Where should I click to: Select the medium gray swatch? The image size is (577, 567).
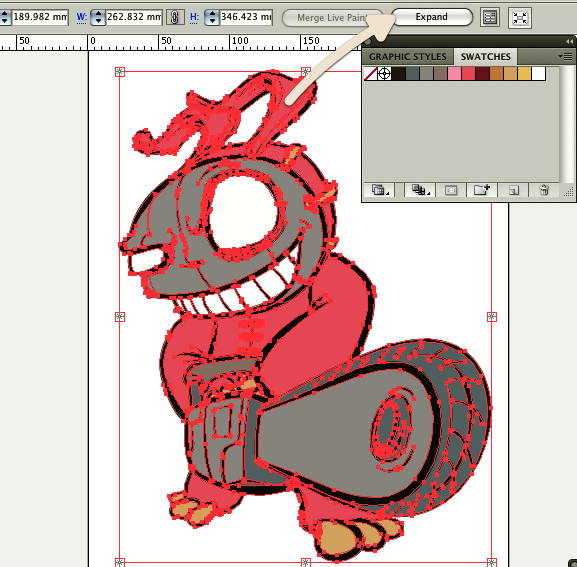pos(426,74)
